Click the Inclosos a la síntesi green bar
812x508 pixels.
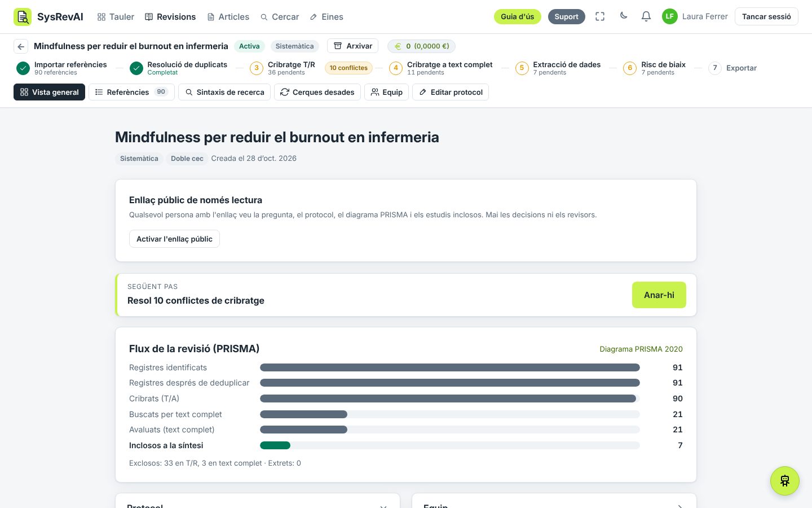click(275, 445)
